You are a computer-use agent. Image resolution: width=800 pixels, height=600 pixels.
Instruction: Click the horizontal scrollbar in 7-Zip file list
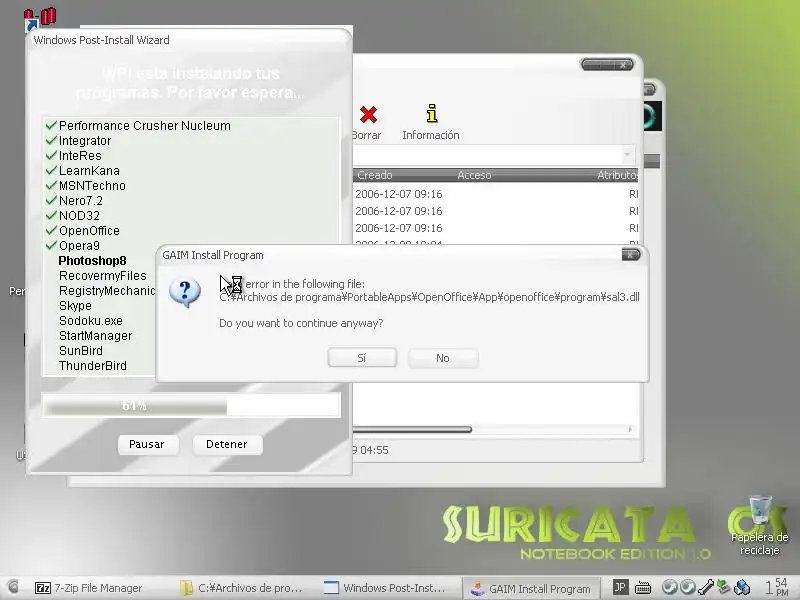412,430
